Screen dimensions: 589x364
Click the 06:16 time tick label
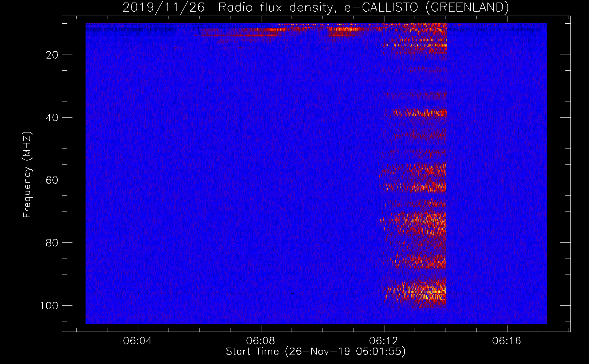[x=507, y=341]
